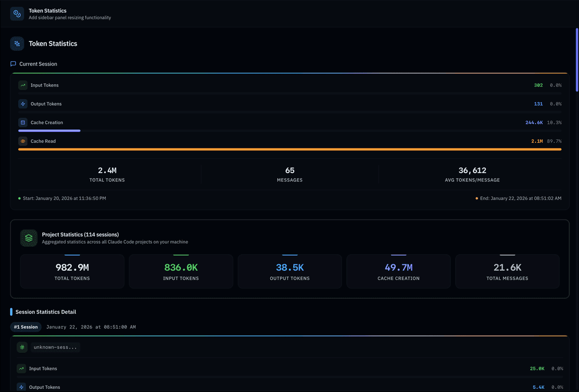Image resolution: width=579 pixels, height=392 pixels.
Task: Click the Cache Read eye icon
Action: [23, 141]
